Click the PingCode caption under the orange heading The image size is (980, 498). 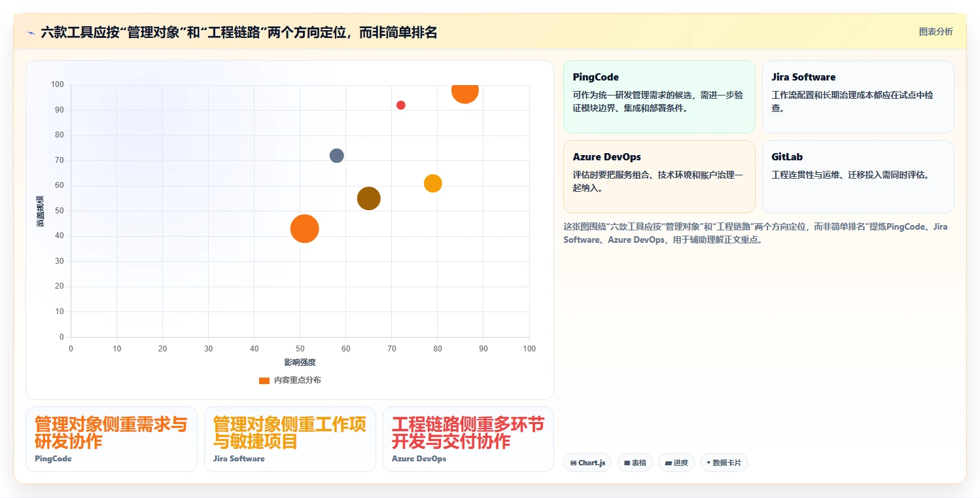click(53, 459)
